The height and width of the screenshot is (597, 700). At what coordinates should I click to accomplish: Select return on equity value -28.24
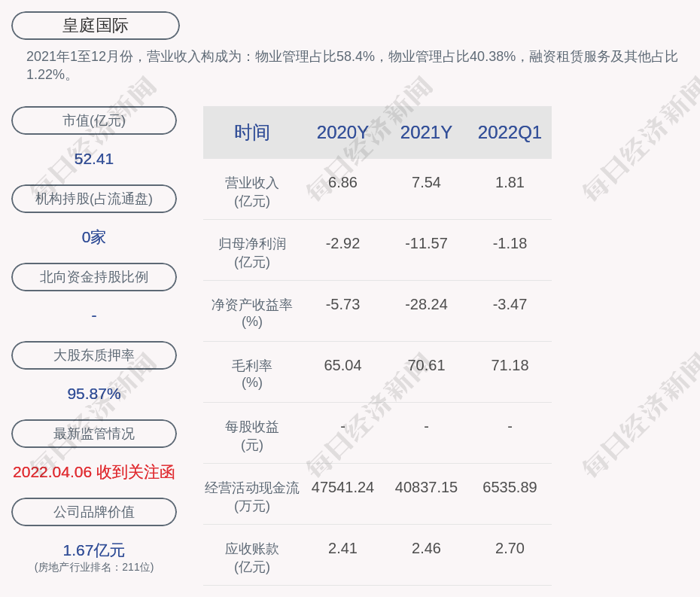pos(426,305)
